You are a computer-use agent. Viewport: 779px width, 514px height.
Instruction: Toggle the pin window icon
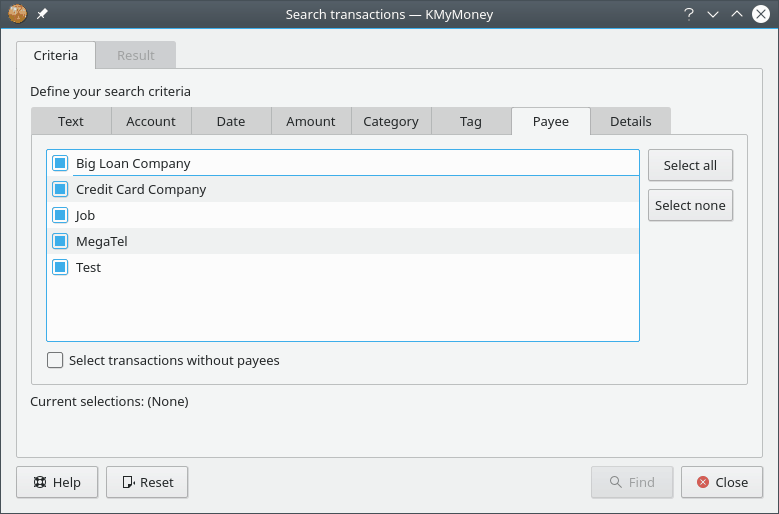42,14
